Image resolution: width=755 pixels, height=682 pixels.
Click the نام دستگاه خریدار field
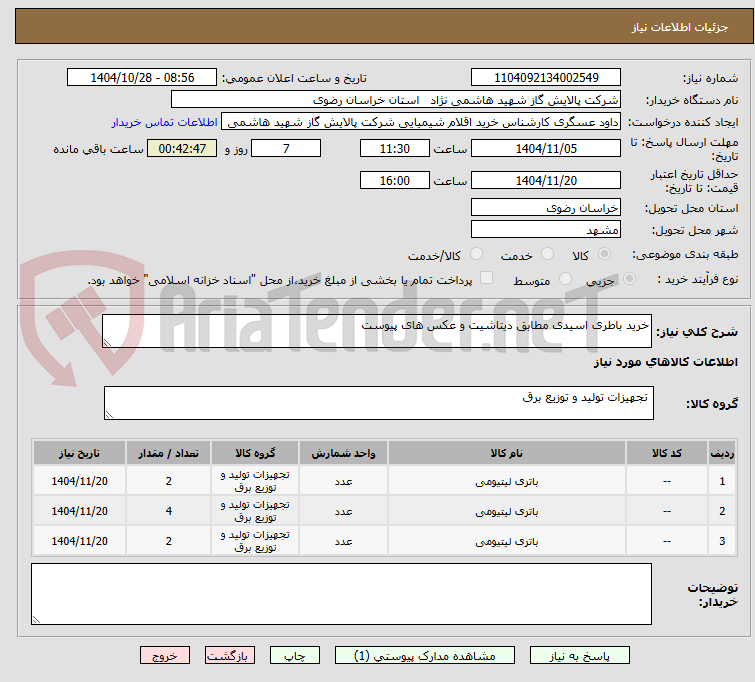pyautogui.click(x=396, y=100)
